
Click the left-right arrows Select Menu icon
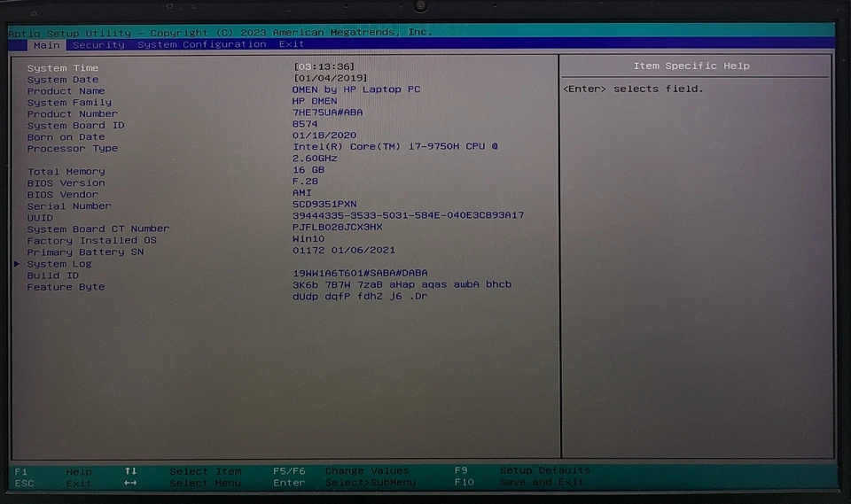coord(130,483)
